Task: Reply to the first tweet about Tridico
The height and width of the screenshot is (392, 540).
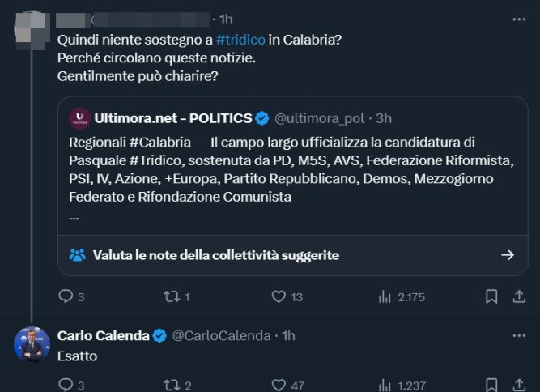Action: pos(66,297)
